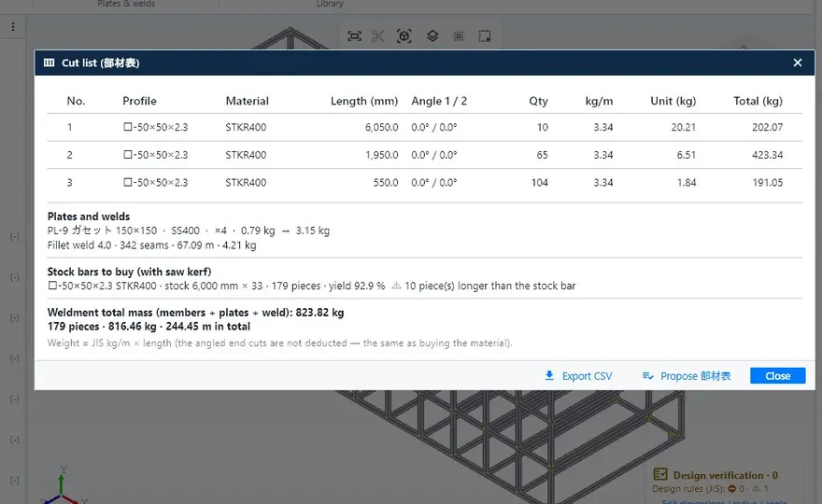The image size is (822, 504).
Task: Click the table icon in Cut list title
Action: (50, 63)
